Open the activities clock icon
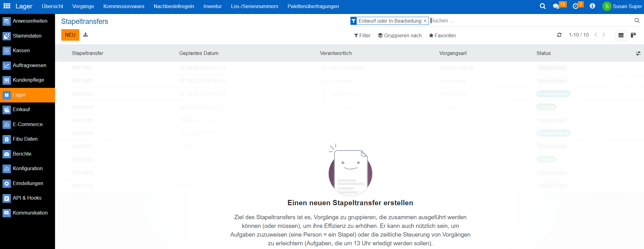The height and width of the screenshot is (249, 644). pyautogui.click(x=575, y=6)
